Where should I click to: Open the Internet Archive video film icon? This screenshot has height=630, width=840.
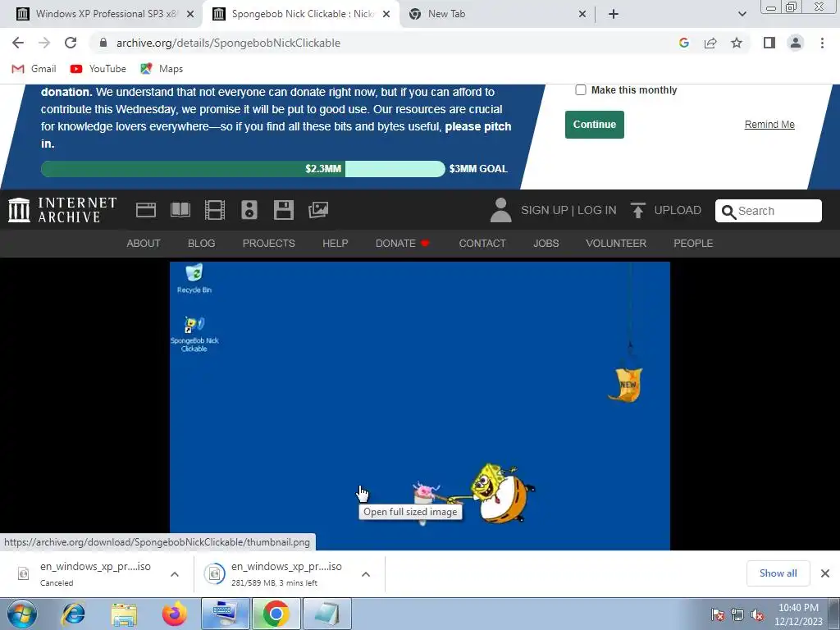[215, 210]
